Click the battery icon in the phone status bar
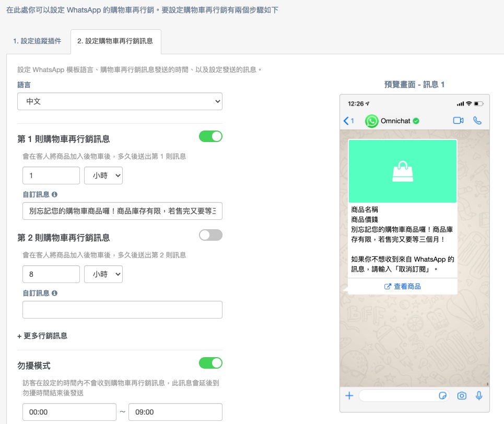 coord(478,103)
